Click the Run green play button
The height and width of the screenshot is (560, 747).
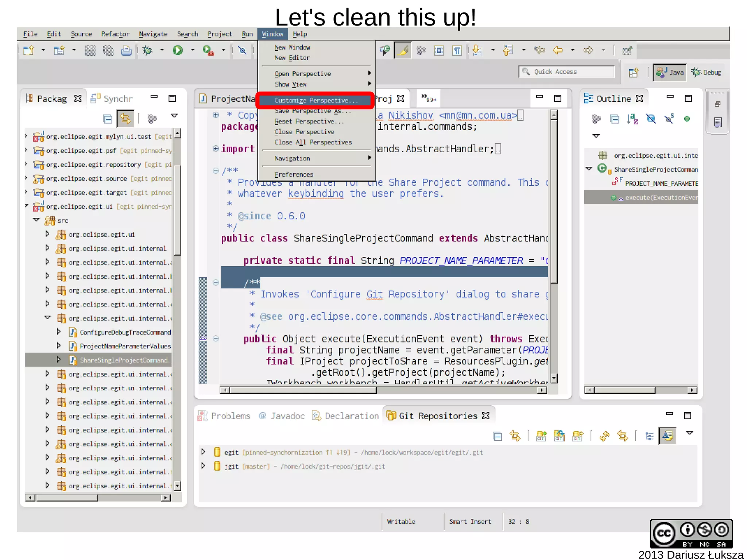pyautogui.click(x=178, y=50)
